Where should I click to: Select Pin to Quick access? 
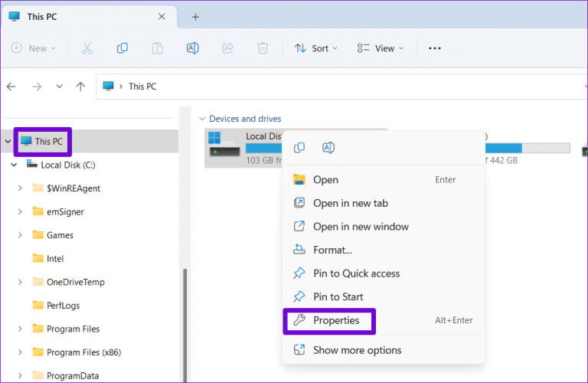pyautogui.click(x=356, y=273)
